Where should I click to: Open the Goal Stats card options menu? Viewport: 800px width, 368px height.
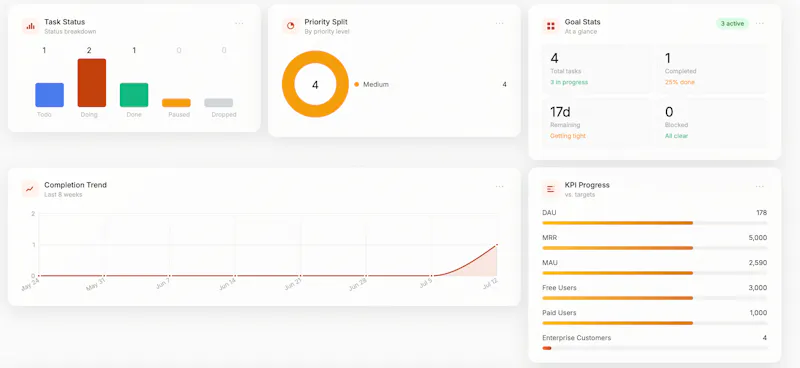[x=760, y=23]
